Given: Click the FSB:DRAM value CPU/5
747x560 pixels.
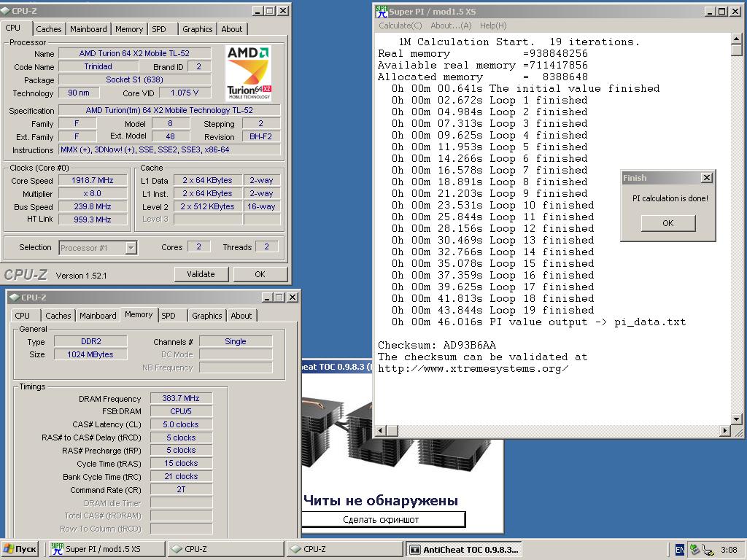Looking at the screenshot, I should click(181, 411).
